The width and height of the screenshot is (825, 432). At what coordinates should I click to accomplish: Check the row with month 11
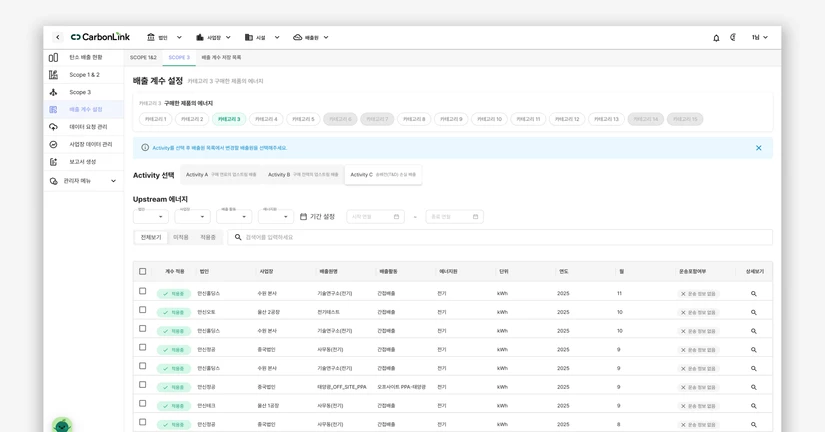click(143, 291)
